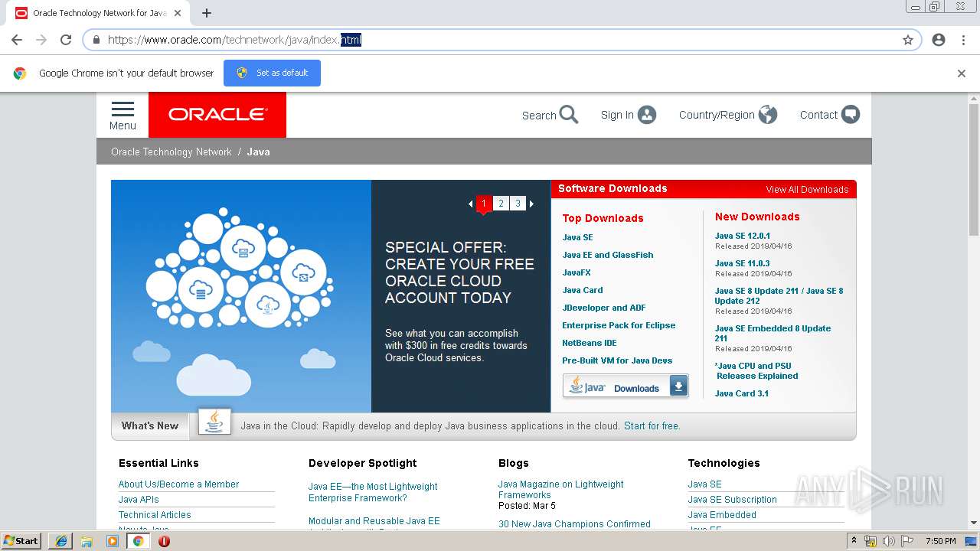Open NetBeans IDE link
Screen dimensions: 980x551
click(x=590, y=343)
